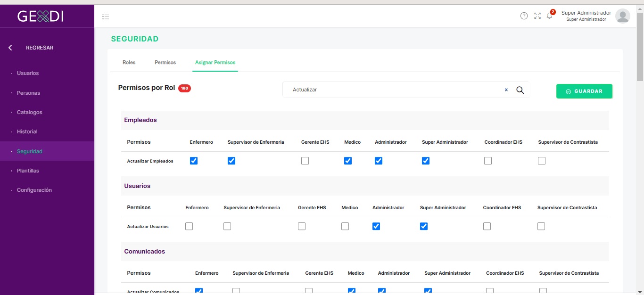Click the Actualizar Usuarios permission label
The image size is (644, 295).
[148, 227]
